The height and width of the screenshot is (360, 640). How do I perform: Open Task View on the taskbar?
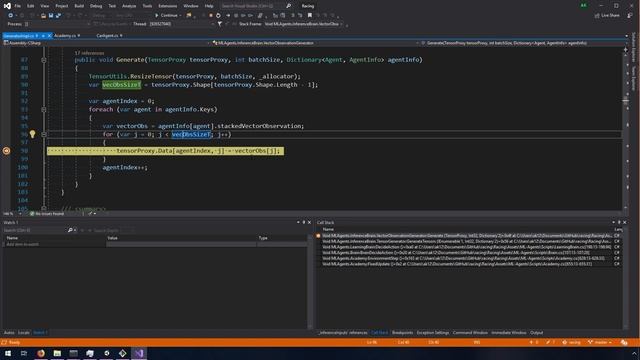point(24,353)
